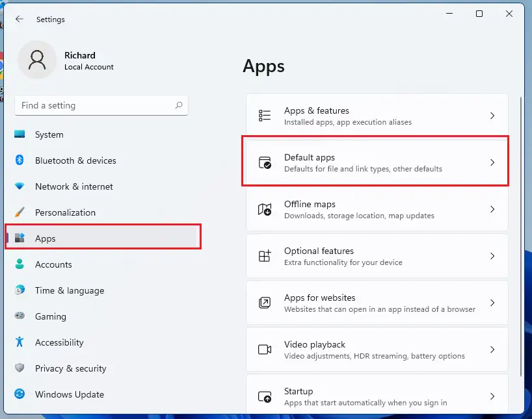Click the search magnifier icon

pos(179,105)
